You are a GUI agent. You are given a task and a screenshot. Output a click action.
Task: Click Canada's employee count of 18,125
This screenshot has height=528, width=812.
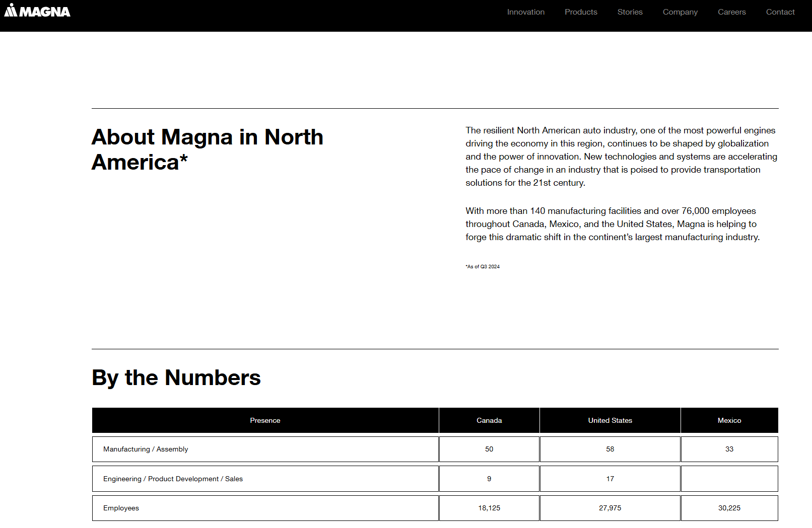coord(489,508)
